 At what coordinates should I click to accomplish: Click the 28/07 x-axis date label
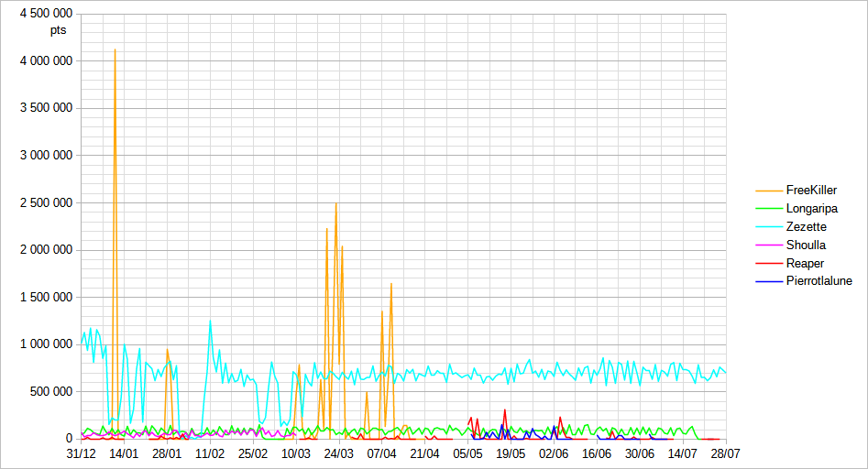point(725,453)
